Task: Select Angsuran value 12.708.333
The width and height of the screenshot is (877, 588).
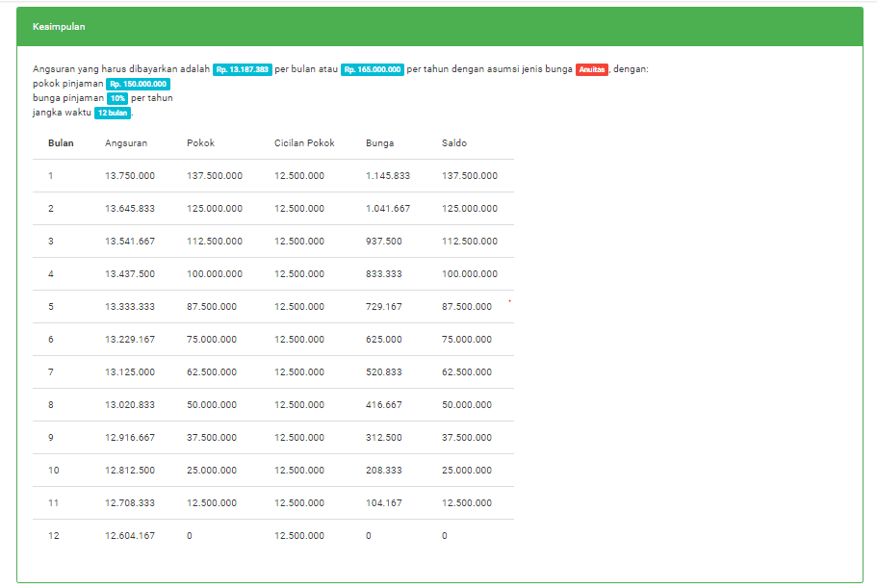Action: coord(130,503)
